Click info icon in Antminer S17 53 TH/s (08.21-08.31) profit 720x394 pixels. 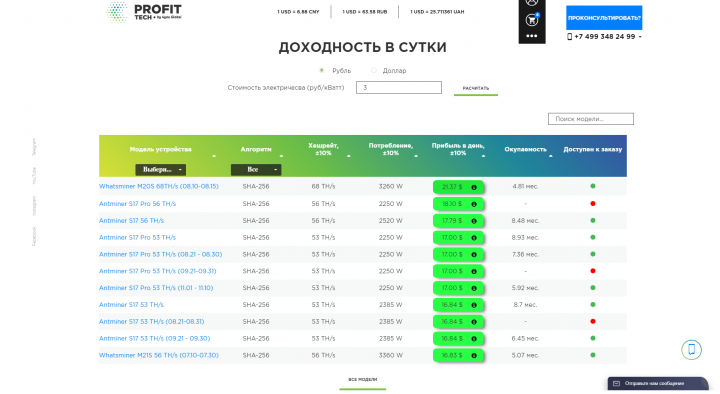[474, 322]
